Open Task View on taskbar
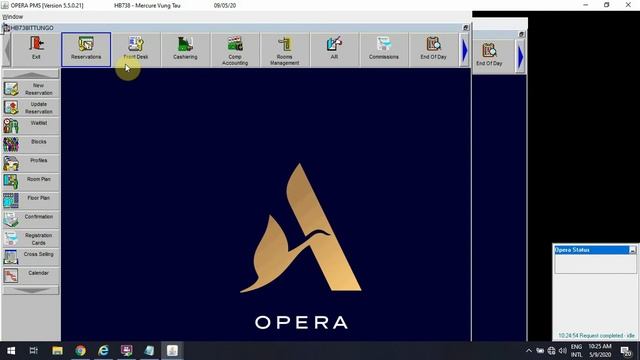Image resolution: width=640 pixels, height=360 pixels. pos(34,351)
